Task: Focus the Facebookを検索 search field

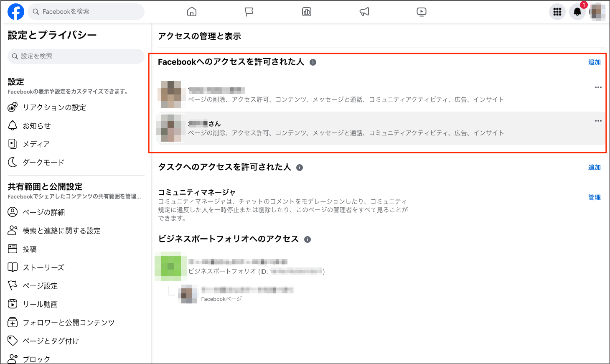Action: pyautogui.click(x=86, y=12)
